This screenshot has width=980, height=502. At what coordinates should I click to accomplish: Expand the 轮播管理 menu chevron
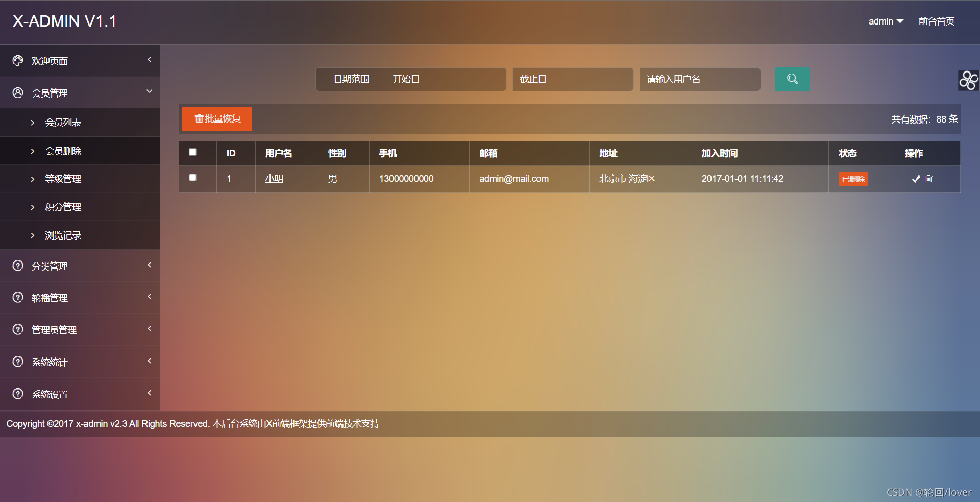point(150,296)
